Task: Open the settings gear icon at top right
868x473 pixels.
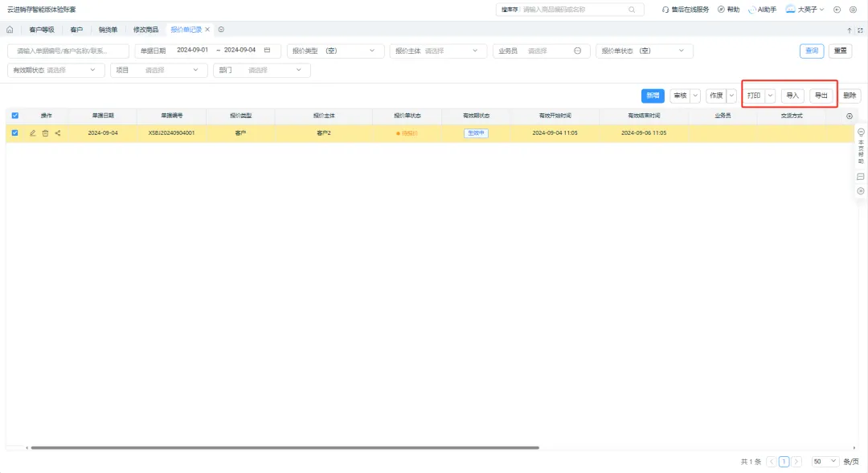Action: click(853, 10)
